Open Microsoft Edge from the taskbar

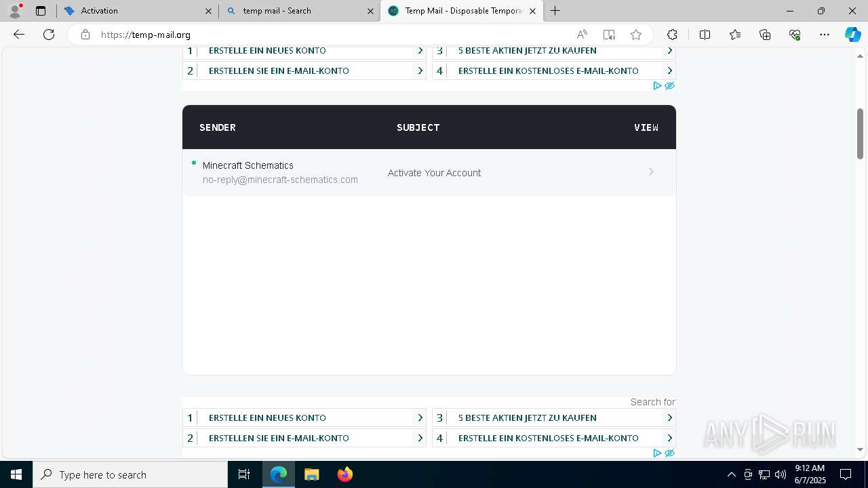[279, 474]
